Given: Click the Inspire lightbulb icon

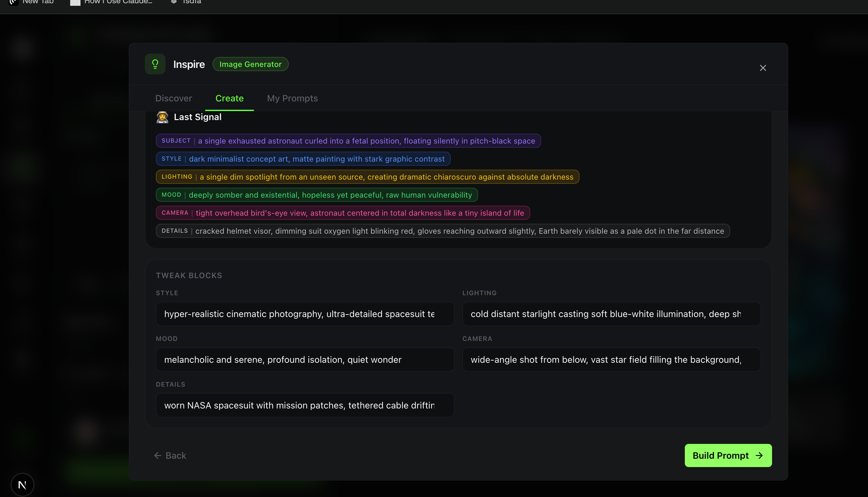Looking at the screenshot, I should tap(155, 64).
